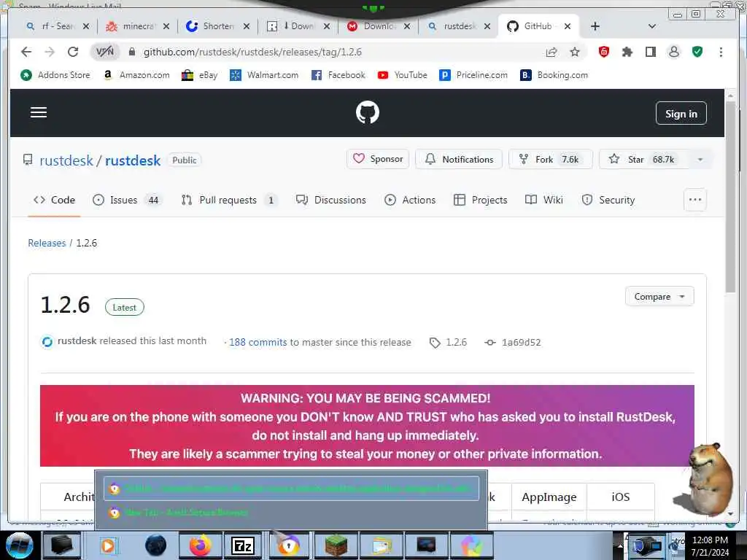Open the GitHub hamburger menu

(39, 112)
